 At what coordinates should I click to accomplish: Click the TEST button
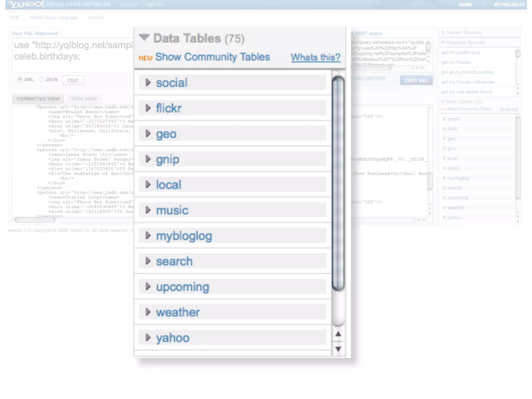click(x=73, y=80)
